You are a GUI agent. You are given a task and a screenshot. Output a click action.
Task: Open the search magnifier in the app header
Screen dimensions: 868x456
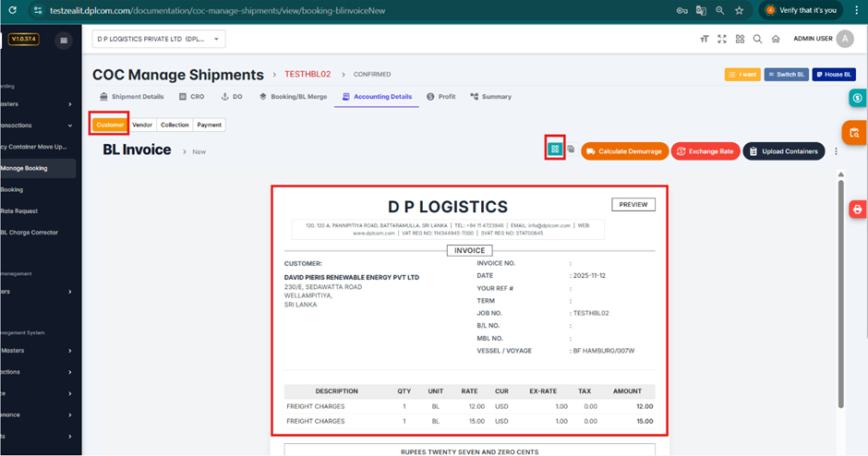coord(757,40)
